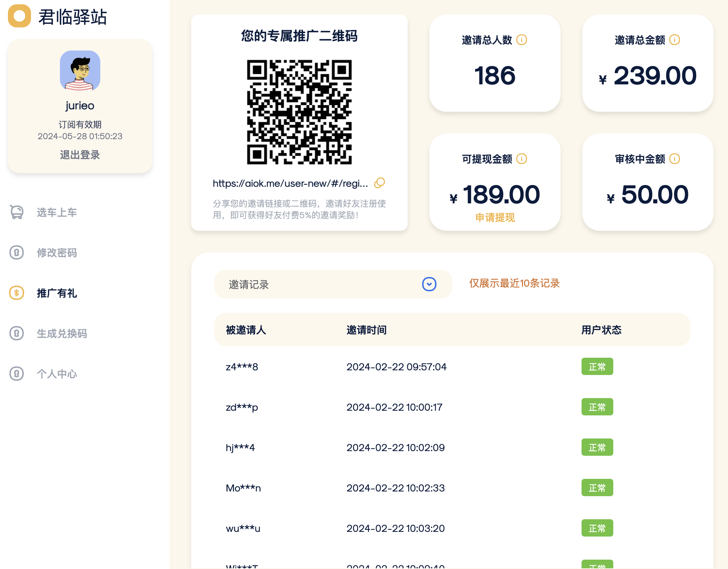Click the dollar icon for 推广有礼
Viewport: 728px width, 569px height.
click(x=17, y=293)
